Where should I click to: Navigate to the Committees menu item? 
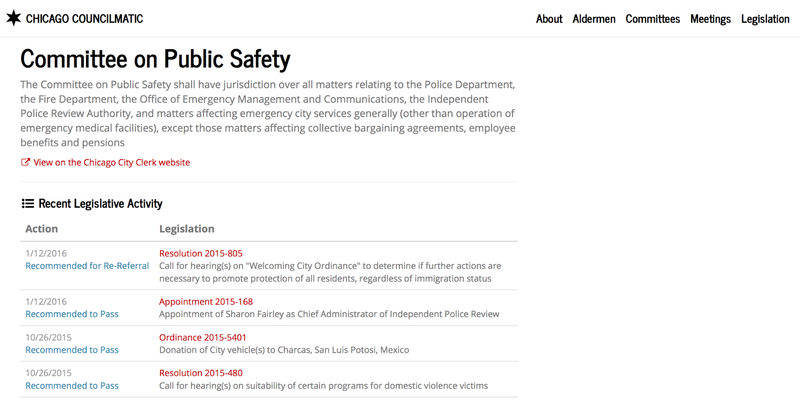click(652, 19)
